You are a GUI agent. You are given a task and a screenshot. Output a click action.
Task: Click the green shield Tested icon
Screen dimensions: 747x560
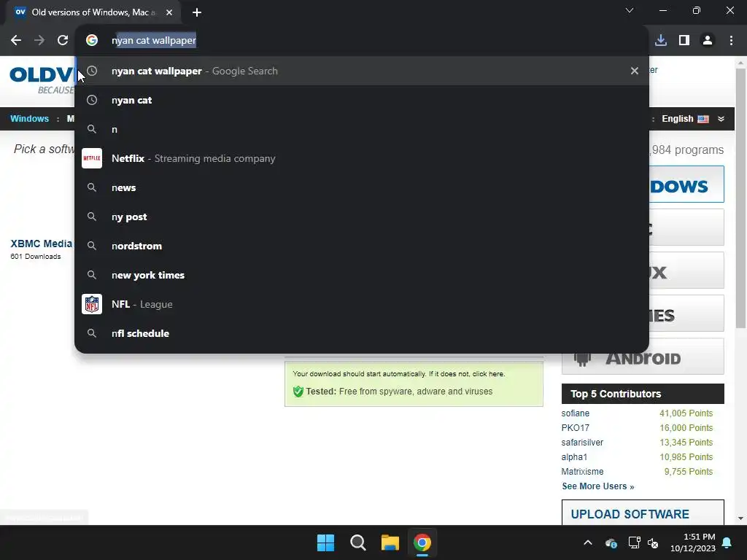point(298,392)
